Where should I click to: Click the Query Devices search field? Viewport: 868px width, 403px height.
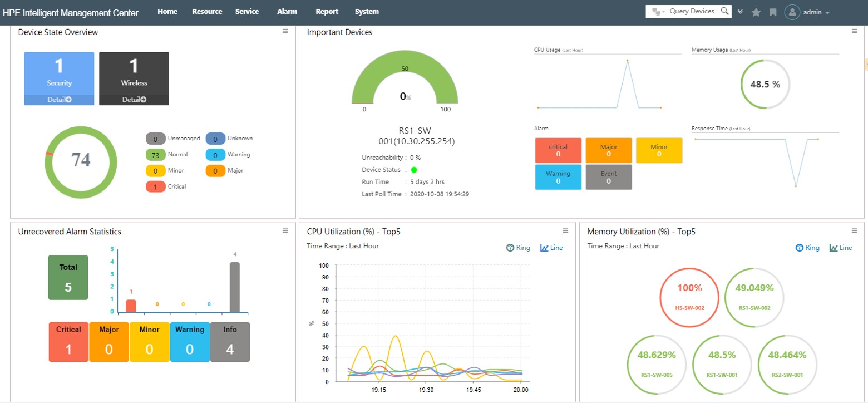point(692,11)
